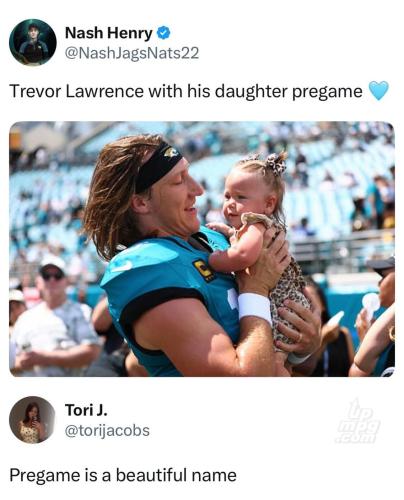Open the attached stadium photo
The image size is (404, 500).
click(x=202, y=249)
